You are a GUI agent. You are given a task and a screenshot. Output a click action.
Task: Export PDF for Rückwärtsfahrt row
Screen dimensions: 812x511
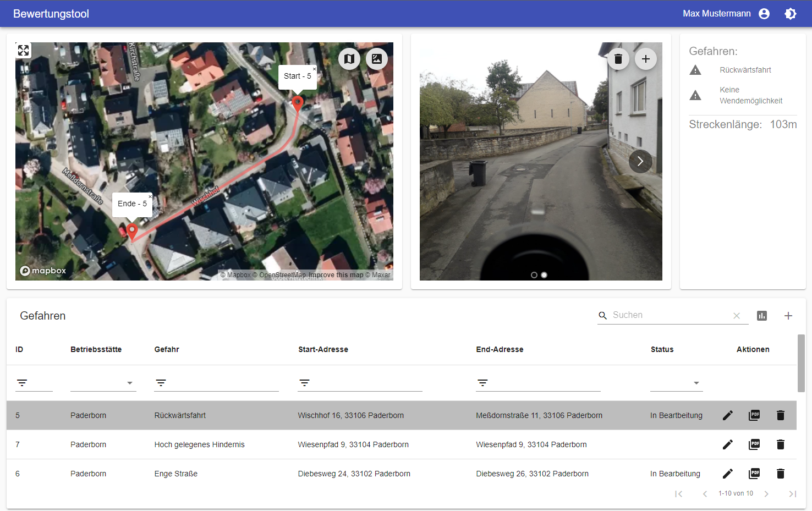[754, 415]
